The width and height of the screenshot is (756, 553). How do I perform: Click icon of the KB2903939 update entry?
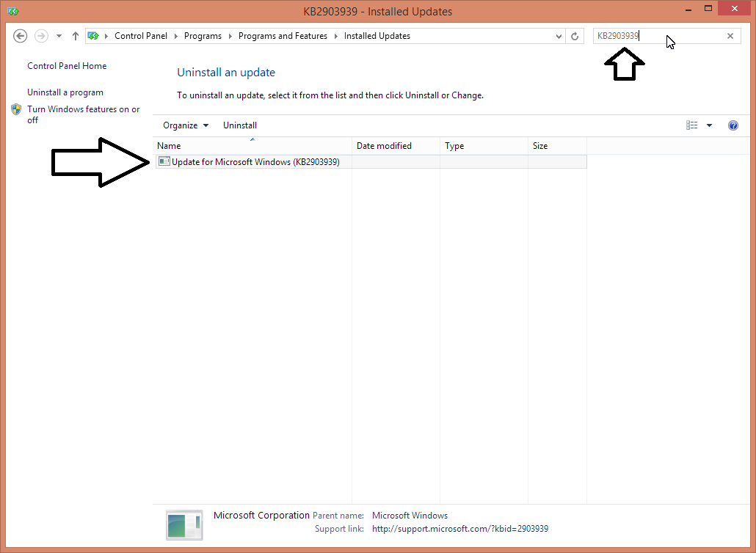(164, 161)
